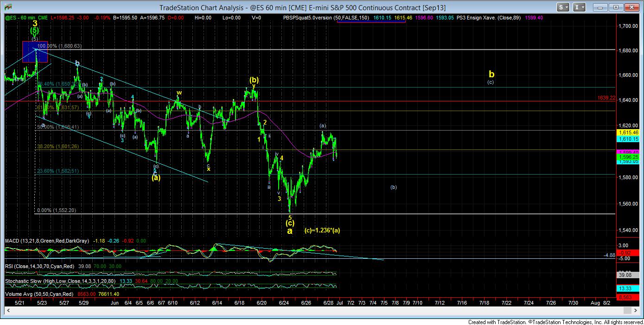Select the PBSPSquat5.0version indicator label

coord(325,18)
